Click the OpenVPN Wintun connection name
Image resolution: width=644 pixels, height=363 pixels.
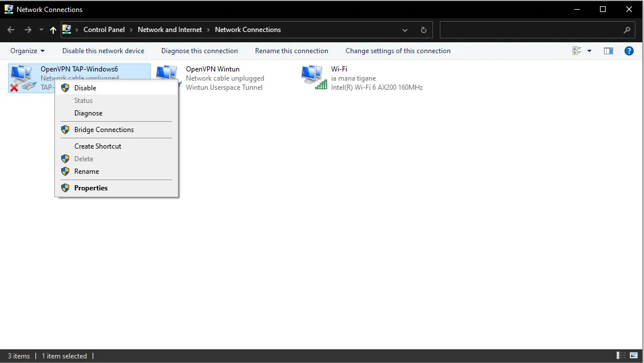tap(212, 69)
